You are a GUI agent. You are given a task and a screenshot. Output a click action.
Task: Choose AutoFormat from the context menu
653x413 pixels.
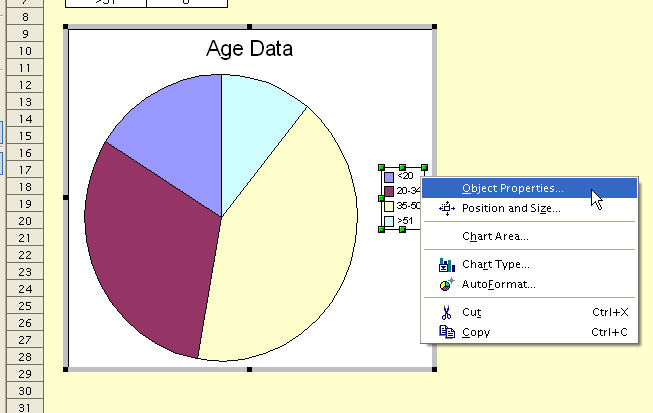(x=529, y=284)
